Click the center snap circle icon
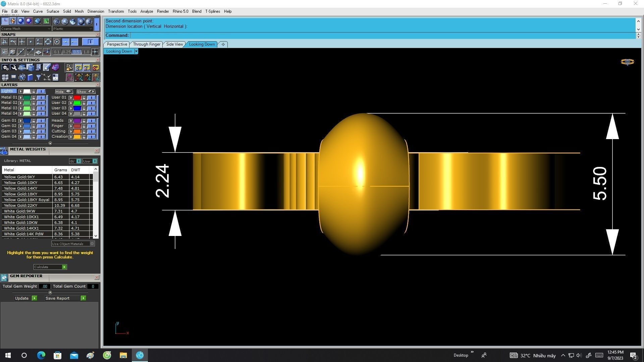The height and width of the screenshot is (362, 644). 57,42
